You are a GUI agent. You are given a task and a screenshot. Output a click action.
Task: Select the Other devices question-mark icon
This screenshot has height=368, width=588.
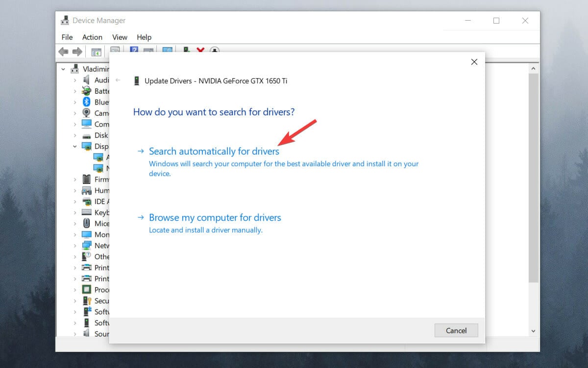[87, 257]
